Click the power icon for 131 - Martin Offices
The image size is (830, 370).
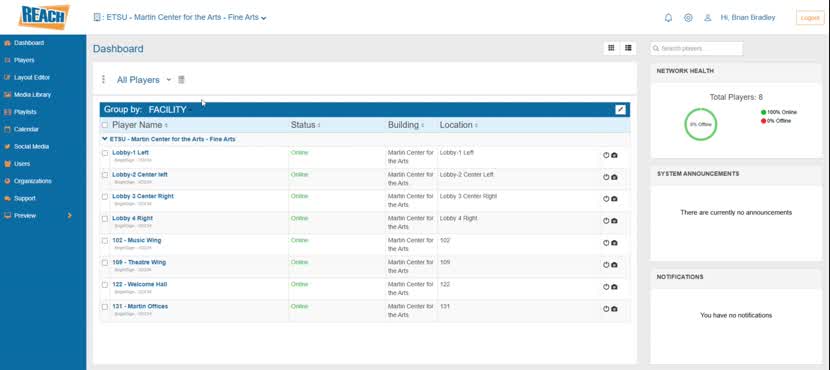click(606, 309)
